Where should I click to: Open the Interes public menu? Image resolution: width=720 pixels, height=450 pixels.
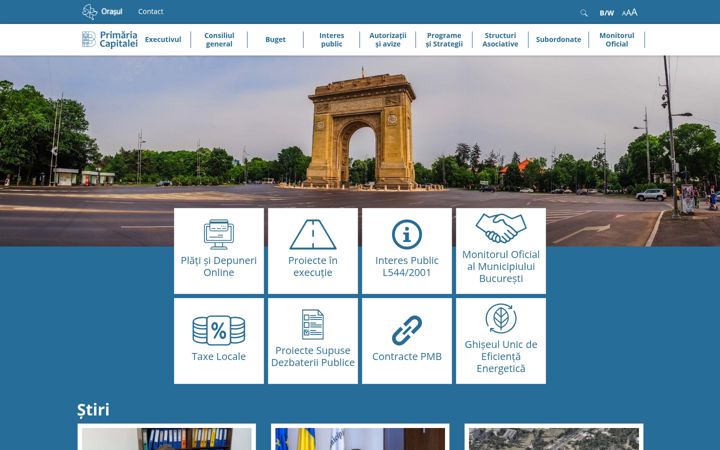332,39
